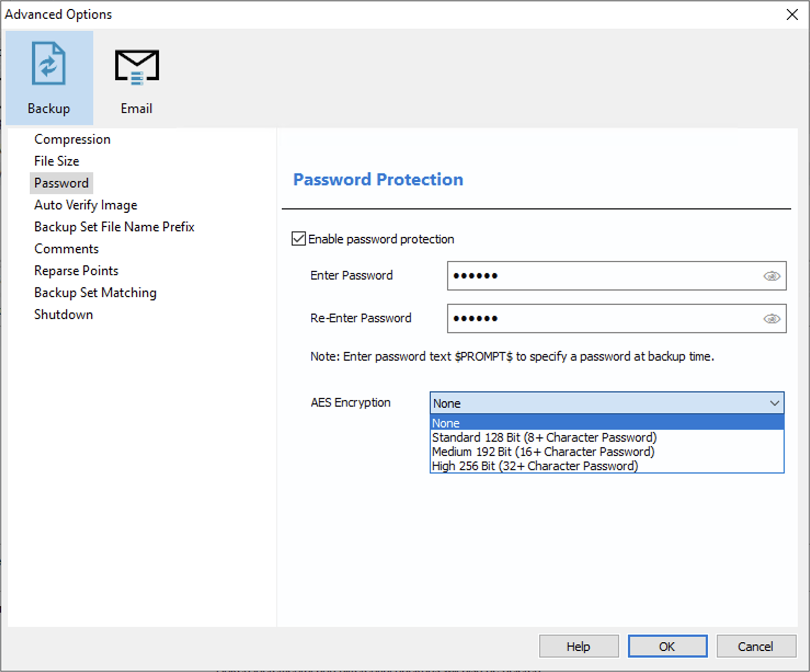The height and width of the screenshot is (672, 810).
Task: Choose Medium 192 Bit encryption option
Action: 607,451
